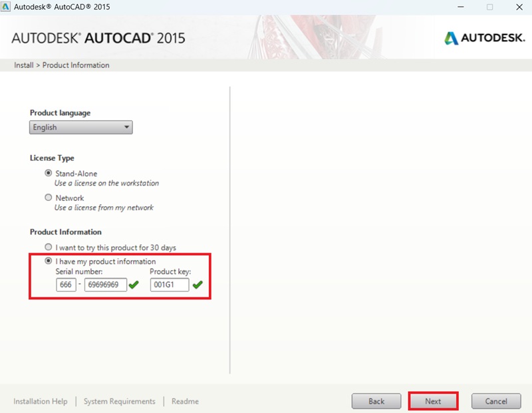Click the AutoCAD icon in title bar
The width and height of the screenshot is (532, 413).
tap(7, 7)
